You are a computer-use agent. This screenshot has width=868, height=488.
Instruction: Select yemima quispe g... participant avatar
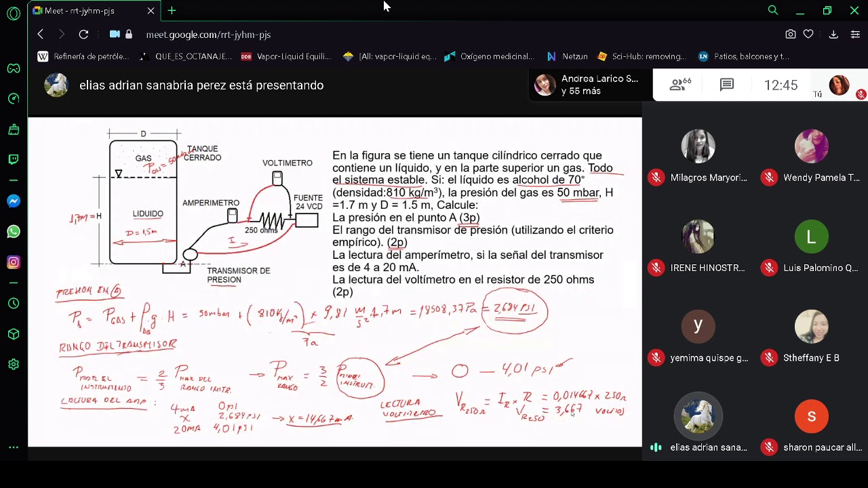click(x=698, y=327)
